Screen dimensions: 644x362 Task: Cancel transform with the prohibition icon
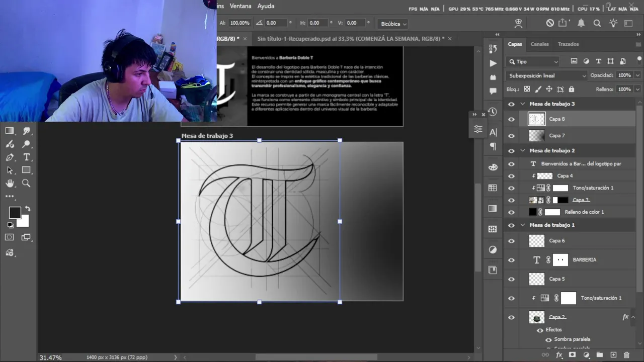[550, 23]
